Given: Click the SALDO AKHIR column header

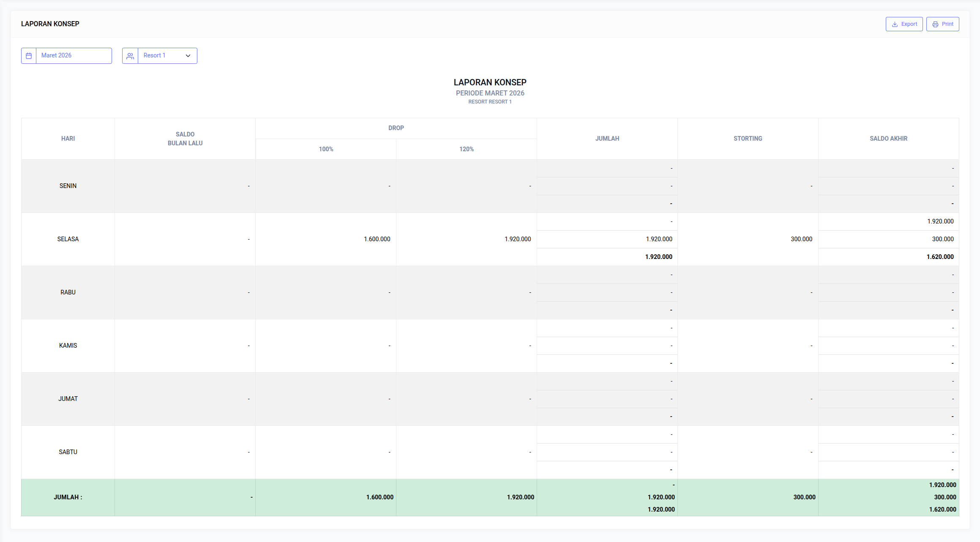Looking at the screenshot, I should pyautogui.click(x=888, y=139).
